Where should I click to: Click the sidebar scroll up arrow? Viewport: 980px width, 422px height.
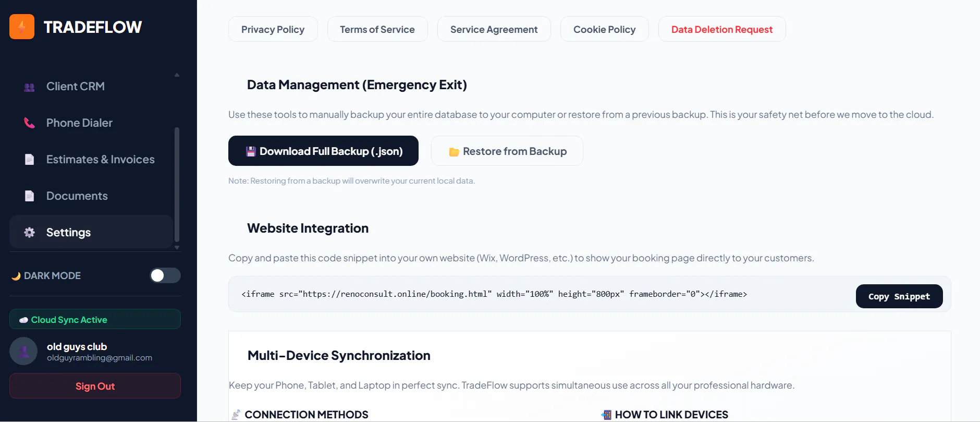pyautogui.click(x=177, y=75)
